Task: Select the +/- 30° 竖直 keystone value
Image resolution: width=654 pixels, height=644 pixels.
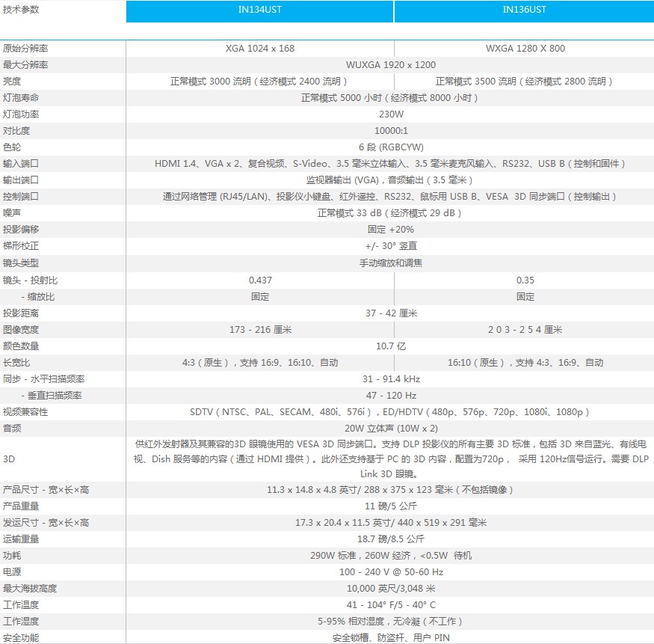Action: [x=391, y=246]
